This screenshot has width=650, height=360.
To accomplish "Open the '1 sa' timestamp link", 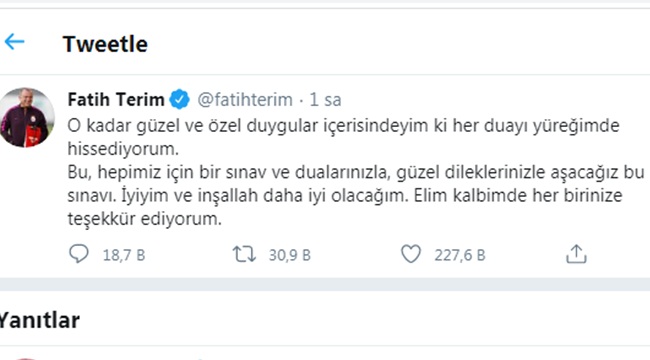I will tap(325, 100).
